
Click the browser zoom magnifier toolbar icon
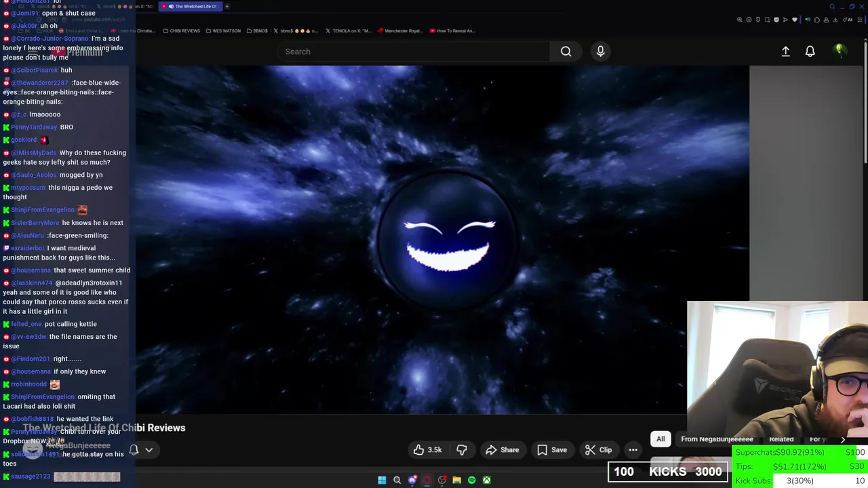pos(740,20)
